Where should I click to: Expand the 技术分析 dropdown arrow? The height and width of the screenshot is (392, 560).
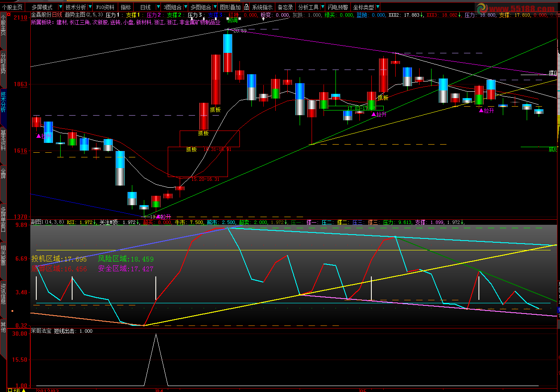[x=89, y=7]
